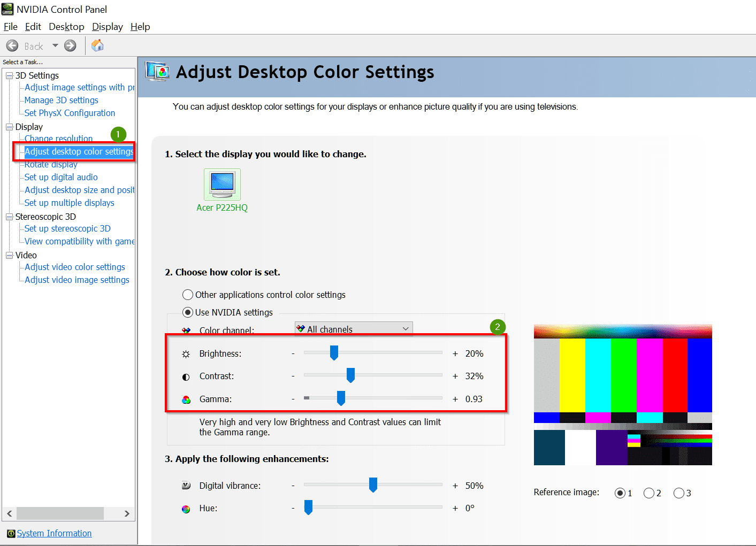Choose Other applications control color settings
This screenshot has width=756, height=546.
(188, 295)
